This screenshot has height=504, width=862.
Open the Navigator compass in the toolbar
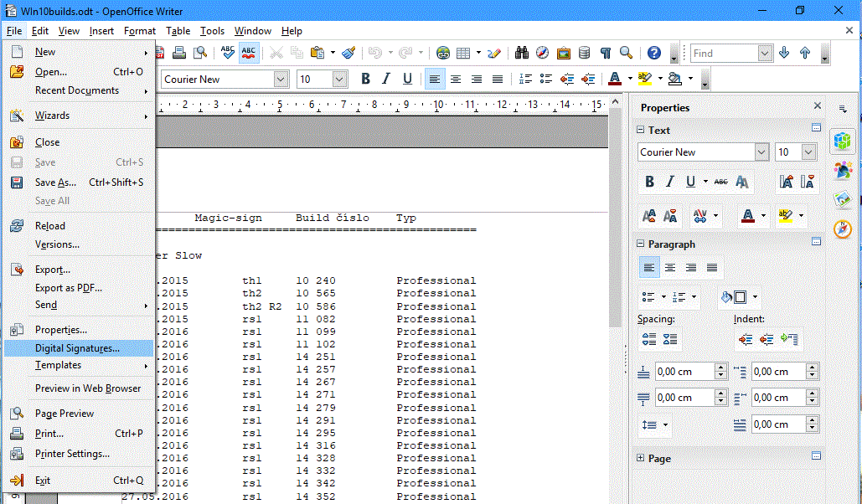pos(542,53)
